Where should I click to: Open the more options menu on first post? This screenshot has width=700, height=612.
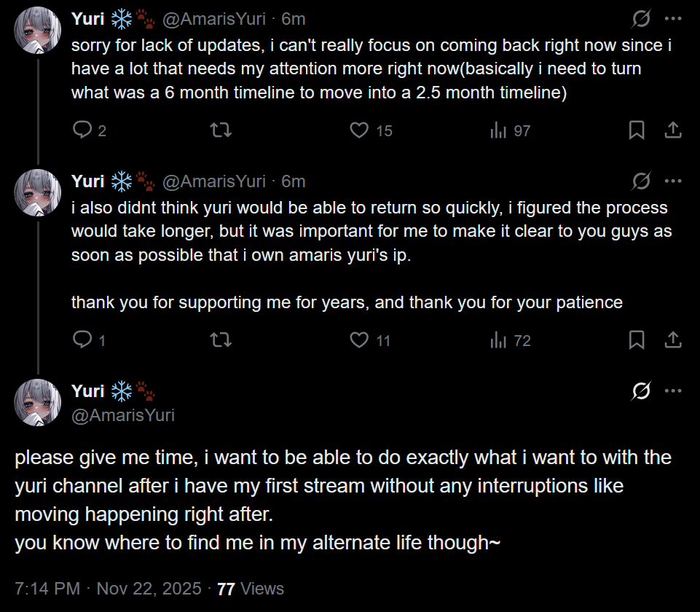[x=673, y=20]
